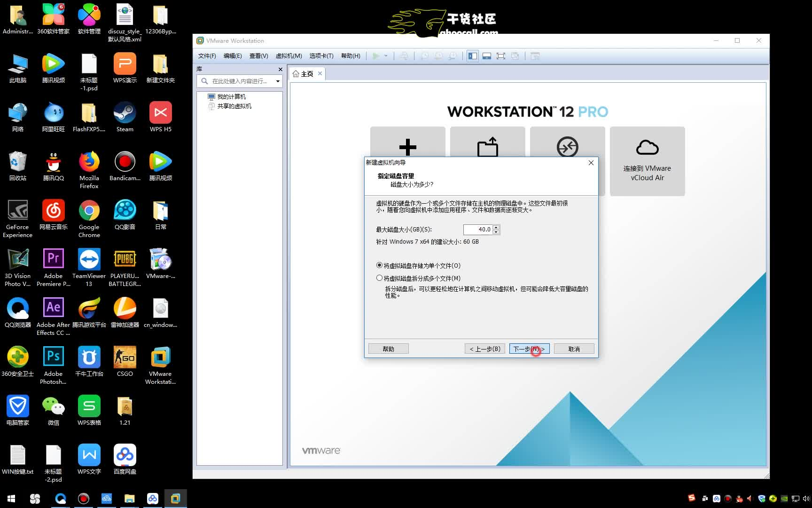
Task: Open the Steam desktop icon
Action: tap(125, 118)
